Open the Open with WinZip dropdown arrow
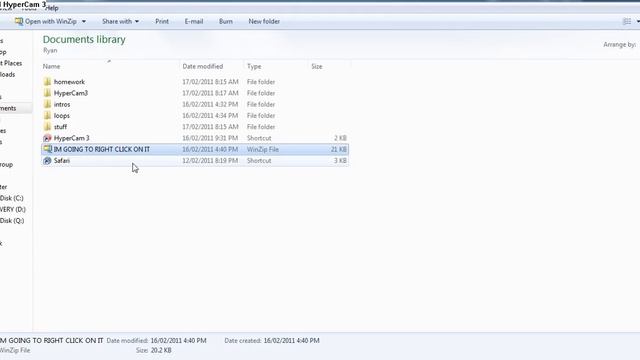640x360 pixels. (84, 21)
